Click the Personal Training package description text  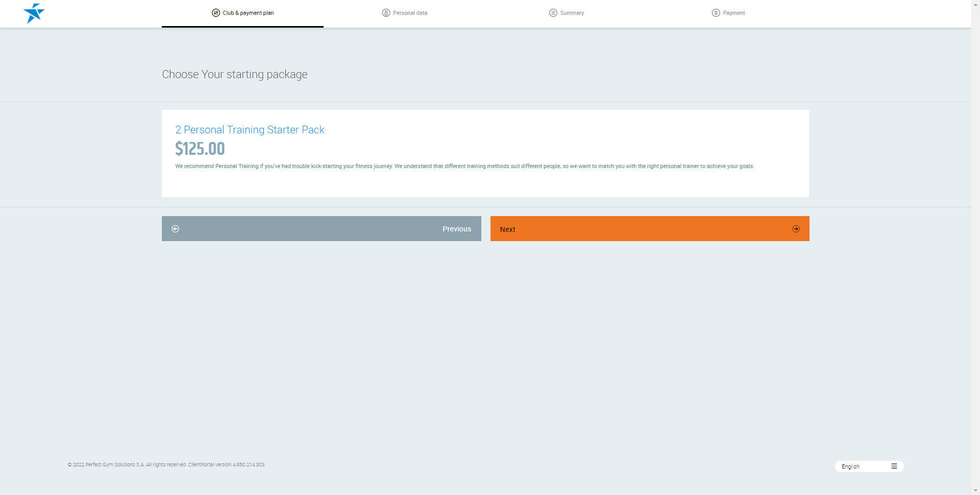point(464,167)
